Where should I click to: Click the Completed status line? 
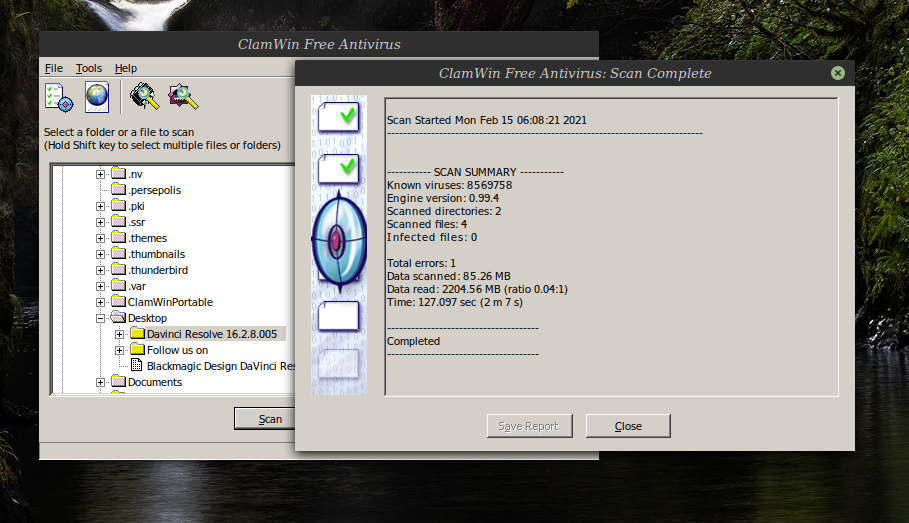coord(413,341)
